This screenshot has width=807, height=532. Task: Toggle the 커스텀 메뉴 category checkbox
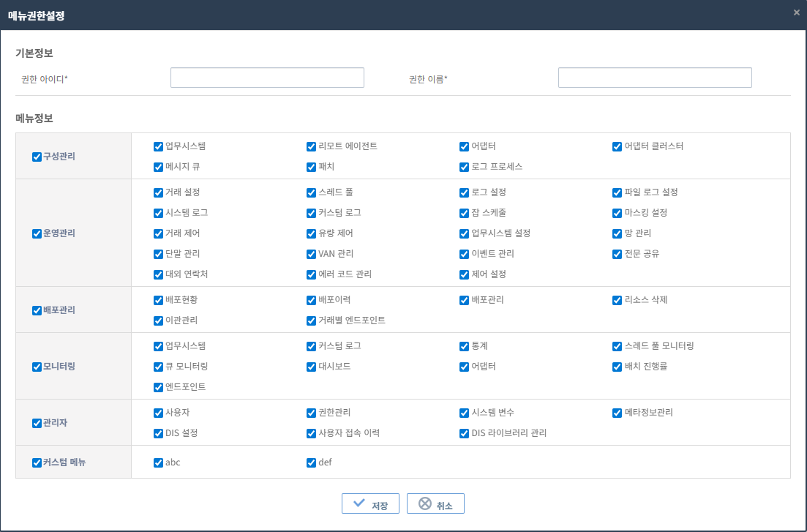tap(37, 462)
